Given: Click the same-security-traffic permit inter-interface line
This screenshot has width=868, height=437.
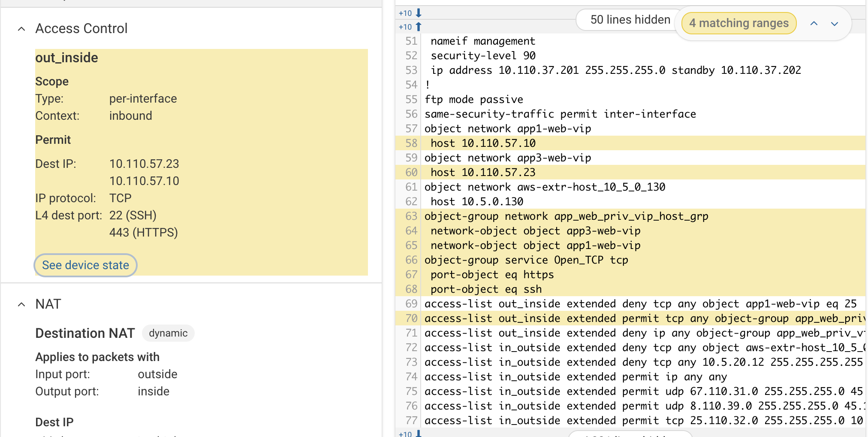Looking at the screenshot, I should [560, 114].
